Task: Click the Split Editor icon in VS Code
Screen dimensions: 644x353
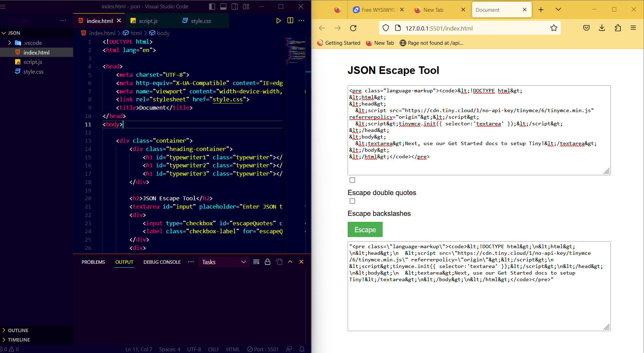Action: [x=290, y=21]
